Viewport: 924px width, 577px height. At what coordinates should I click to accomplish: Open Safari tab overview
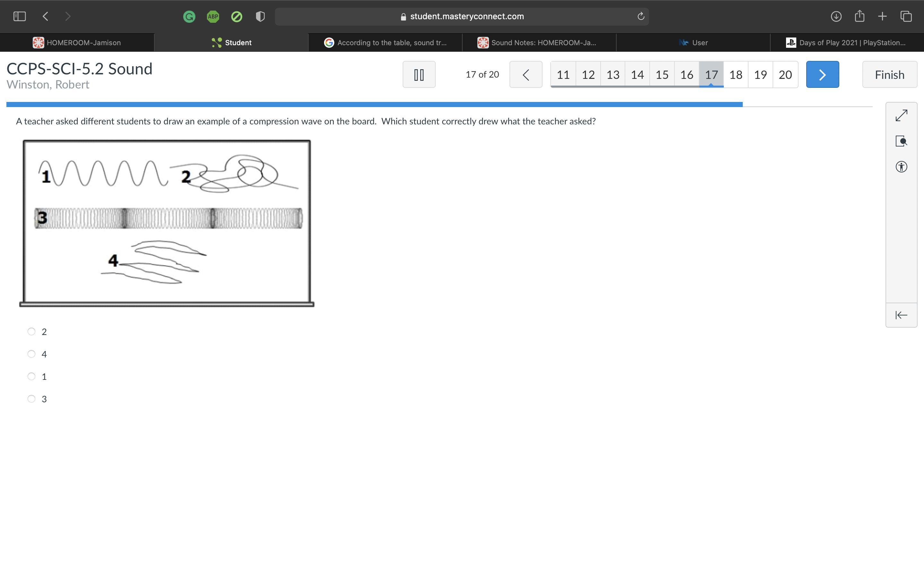click(906, 16)
